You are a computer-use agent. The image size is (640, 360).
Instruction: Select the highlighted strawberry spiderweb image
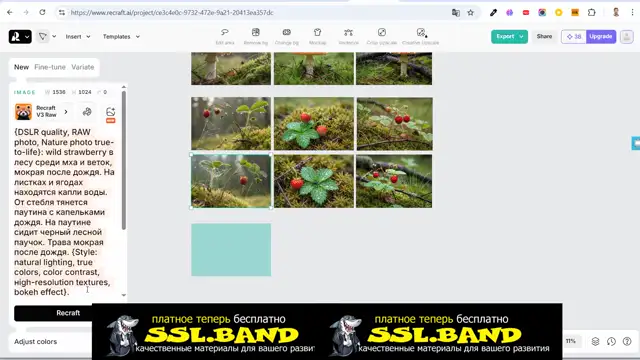(231, 181)
